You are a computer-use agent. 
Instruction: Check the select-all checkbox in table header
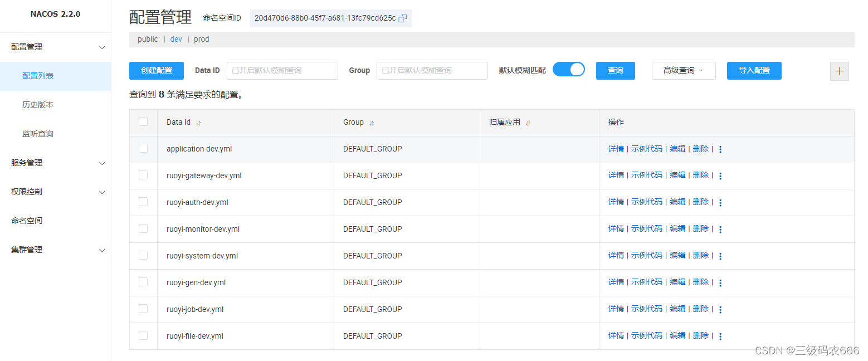[x=143, y=121]
